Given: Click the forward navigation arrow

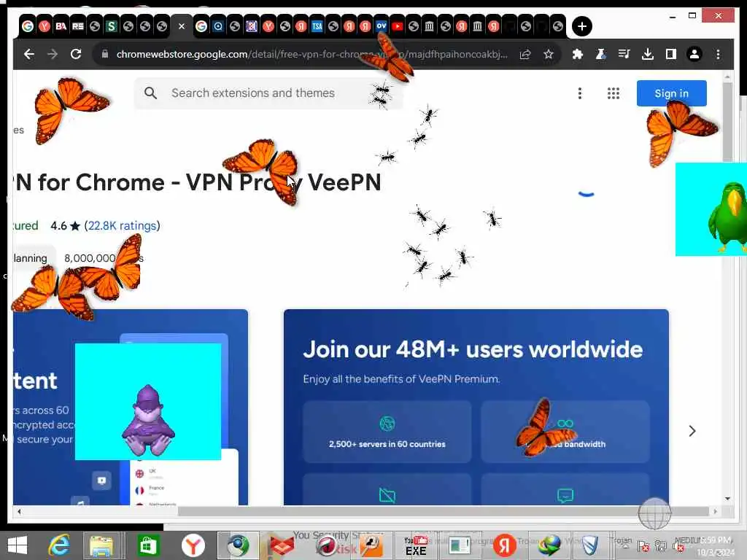Looking at the screenshot, I should [53, 54].
